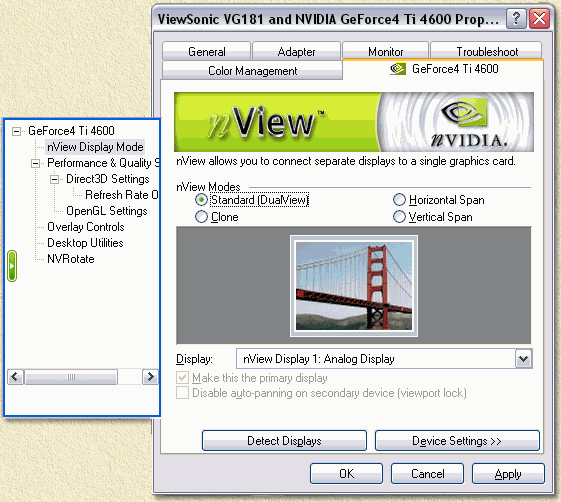Click the tree panel right scroll arrow
Viewport: 561px width, 502px height.
150,377
